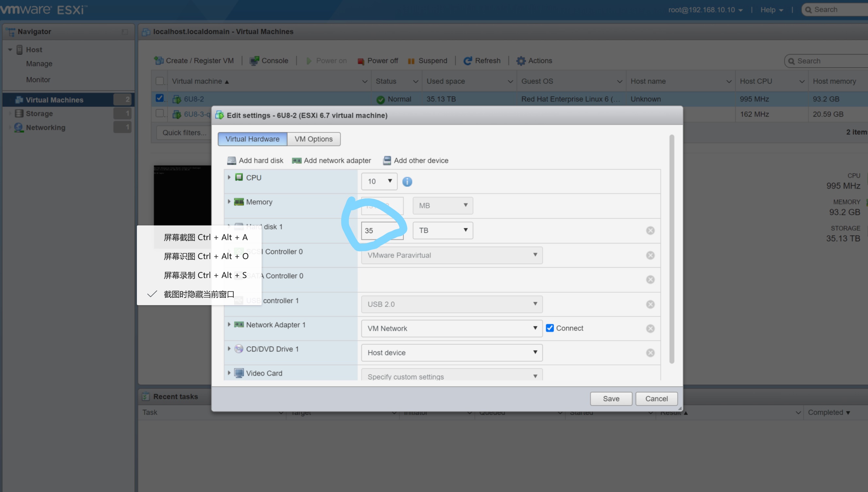
Task: Click Add other device
Action: point(415,160)
